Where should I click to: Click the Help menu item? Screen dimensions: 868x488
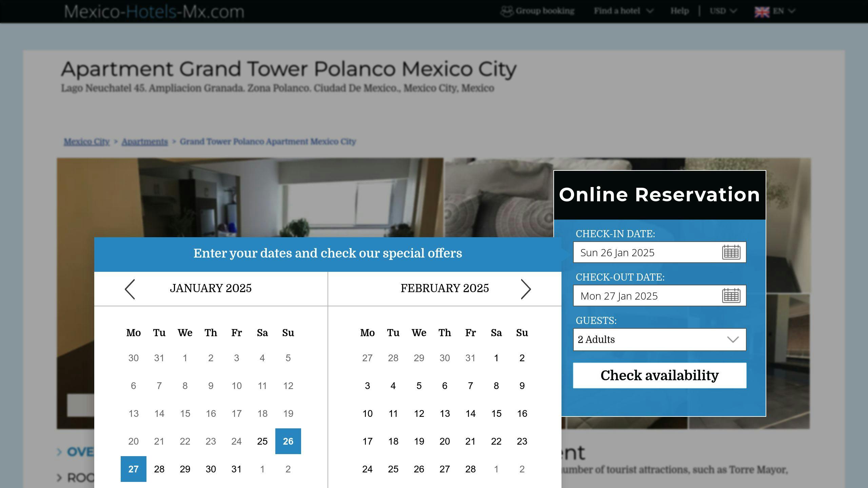(679, 11)
